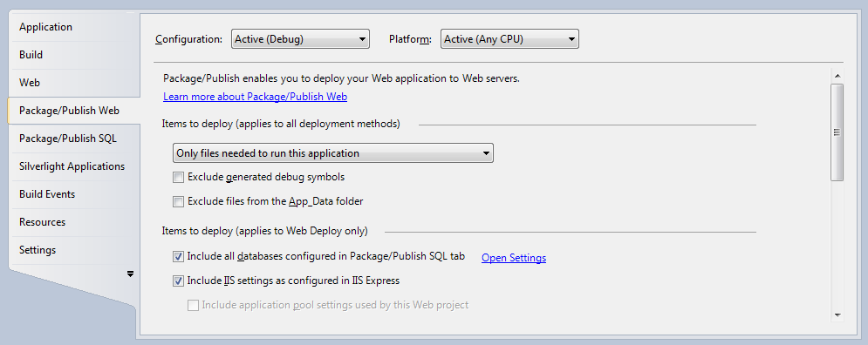The height and width of the screenshot is (345, 868).
Task: Go to Silverlight Applications tab
Action: (x=73, y=166)
